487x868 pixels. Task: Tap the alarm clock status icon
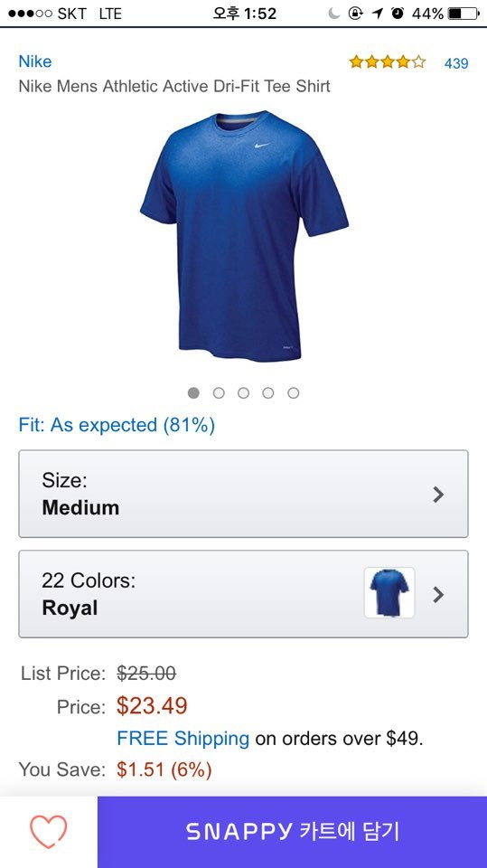point(398,14)
